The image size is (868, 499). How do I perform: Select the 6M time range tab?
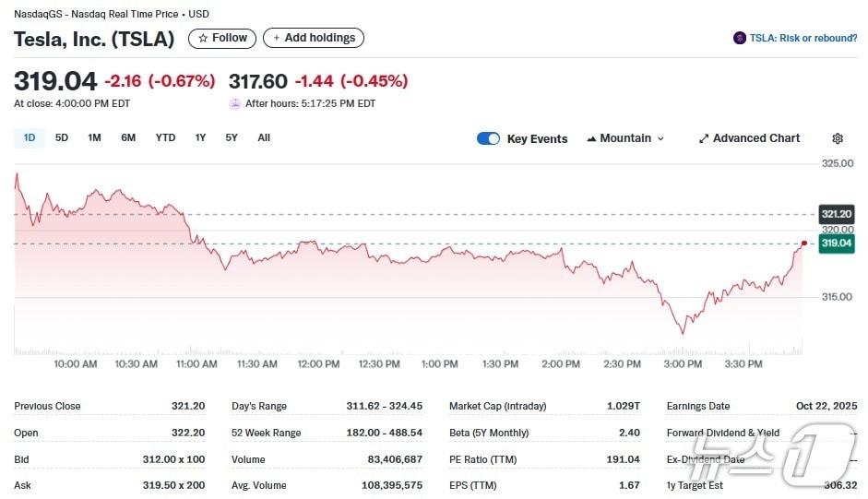point(128,138)
